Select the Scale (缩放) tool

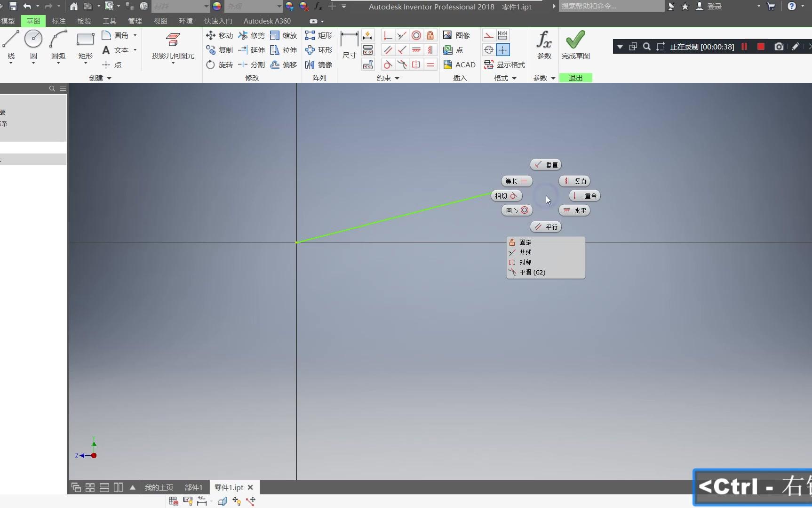(283, 35)
